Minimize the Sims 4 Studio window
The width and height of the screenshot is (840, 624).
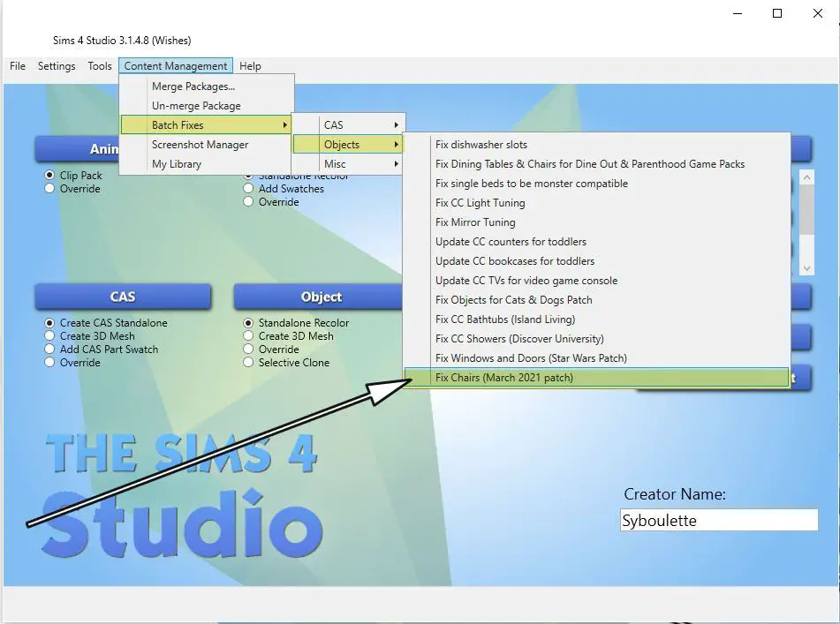click(738, 13)
